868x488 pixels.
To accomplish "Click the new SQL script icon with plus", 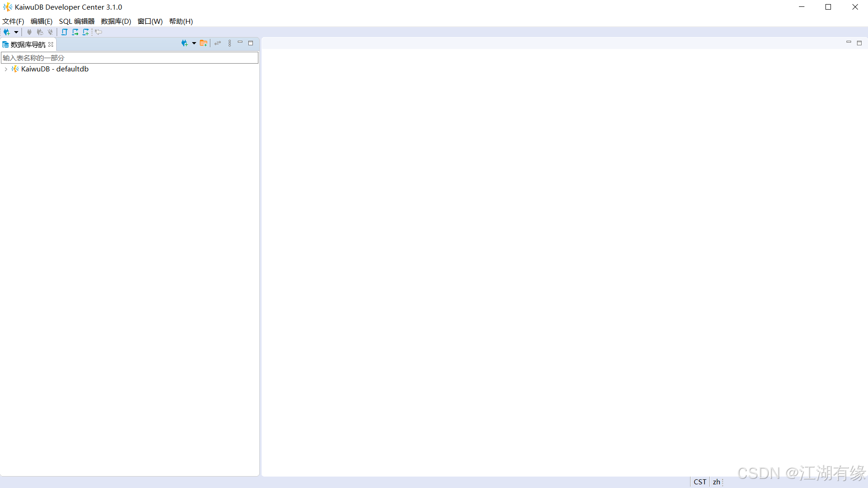I will 86,32.
